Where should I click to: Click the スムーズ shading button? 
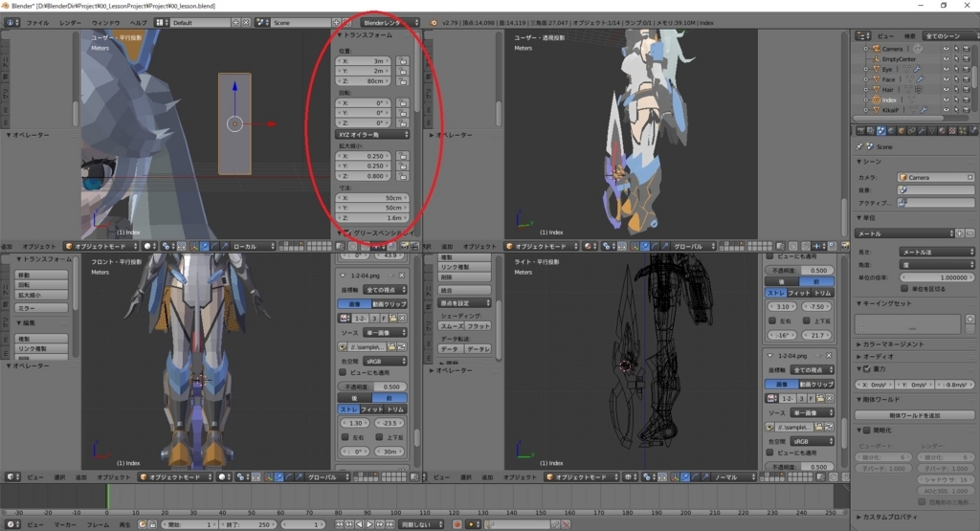451,326
